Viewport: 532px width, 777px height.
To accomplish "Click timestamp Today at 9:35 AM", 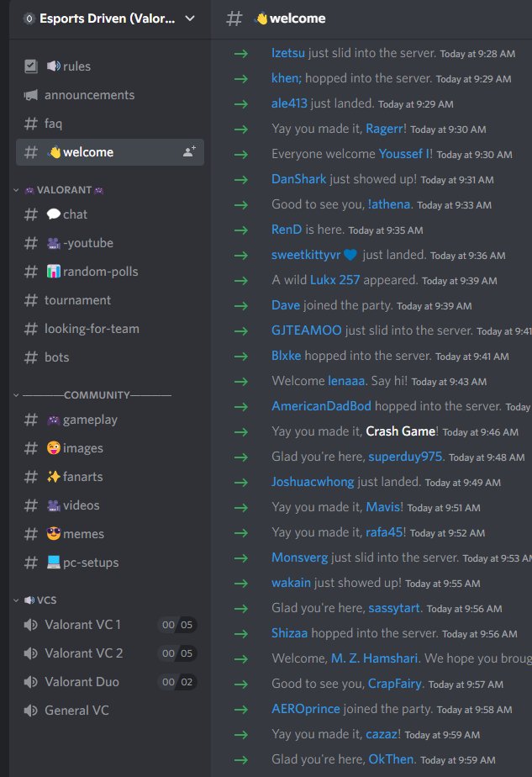I will (x=386, y=230).
